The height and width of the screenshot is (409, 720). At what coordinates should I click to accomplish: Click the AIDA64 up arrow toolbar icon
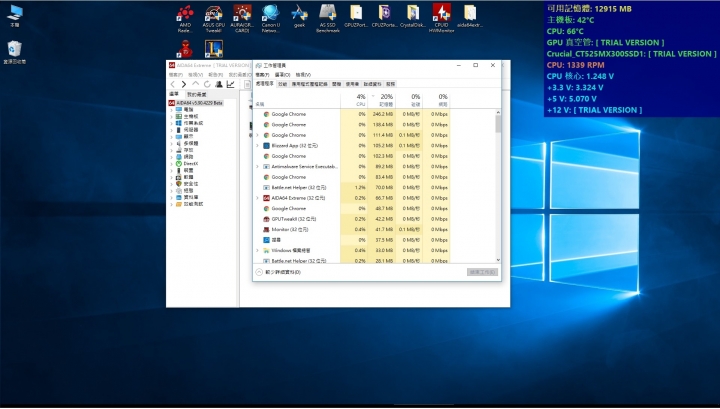click(x=196, y=84)
